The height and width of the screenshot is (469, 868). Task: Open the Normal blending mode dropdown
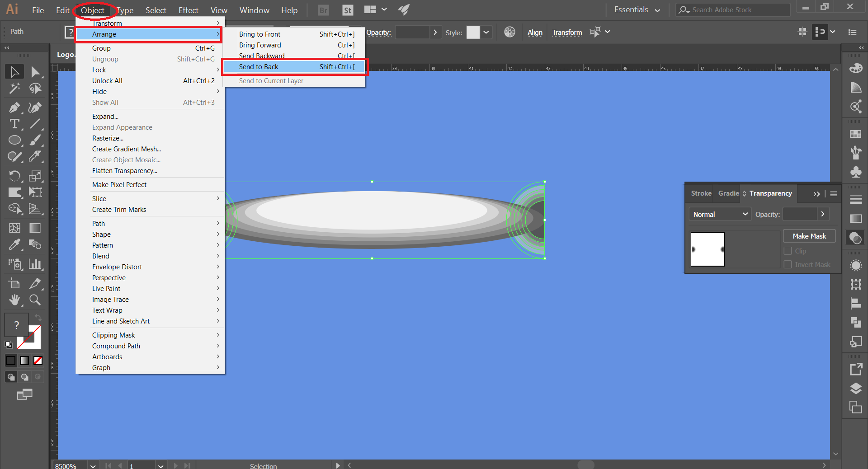pyautogui.click(x=720, y=214)
